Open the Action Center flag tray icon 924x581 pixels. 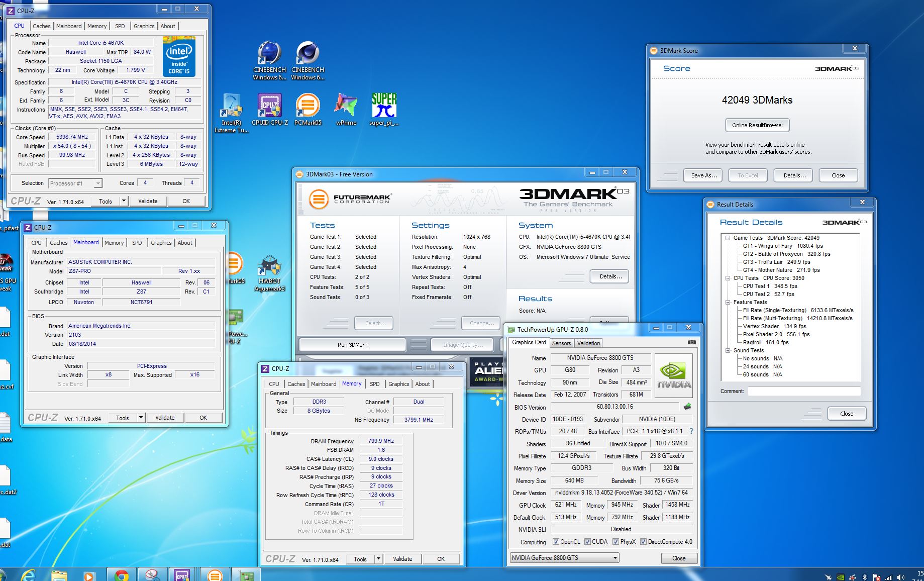tap(877, 577)
